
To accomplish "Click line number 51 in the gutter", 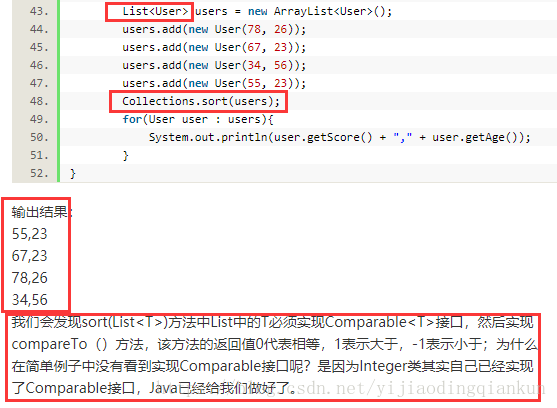I will point(39,156).
